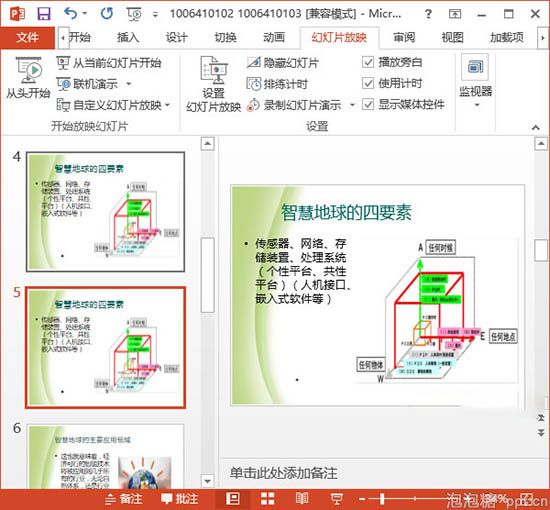Viewport: 550px width, 510px height.
Task: Click the Ribbon Display Options icon
Action: click(x=455, y=14)
